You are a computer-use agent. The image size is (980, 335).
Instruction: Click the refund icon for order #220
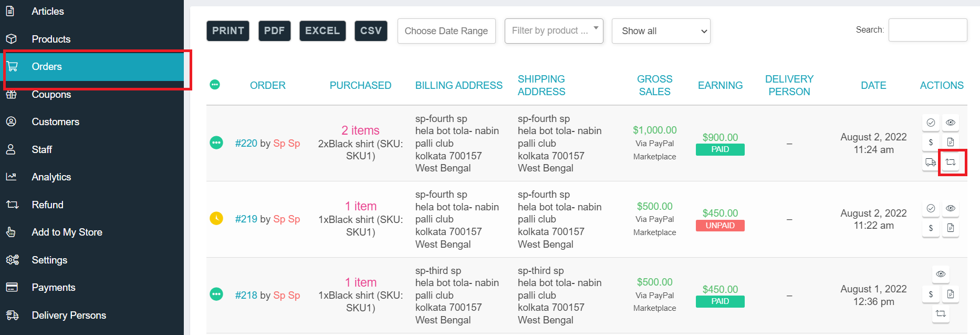[951, 162]
